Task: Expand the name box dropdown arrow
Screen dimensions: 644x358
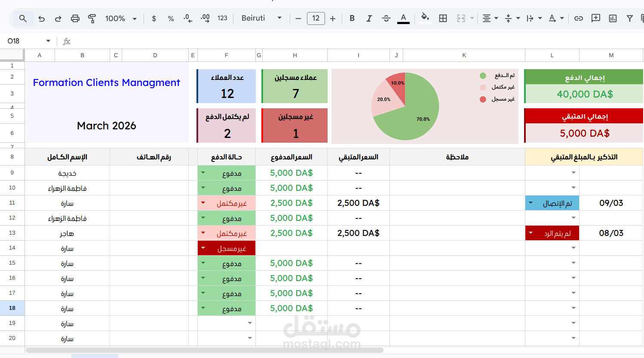Action: pos(48,41)
